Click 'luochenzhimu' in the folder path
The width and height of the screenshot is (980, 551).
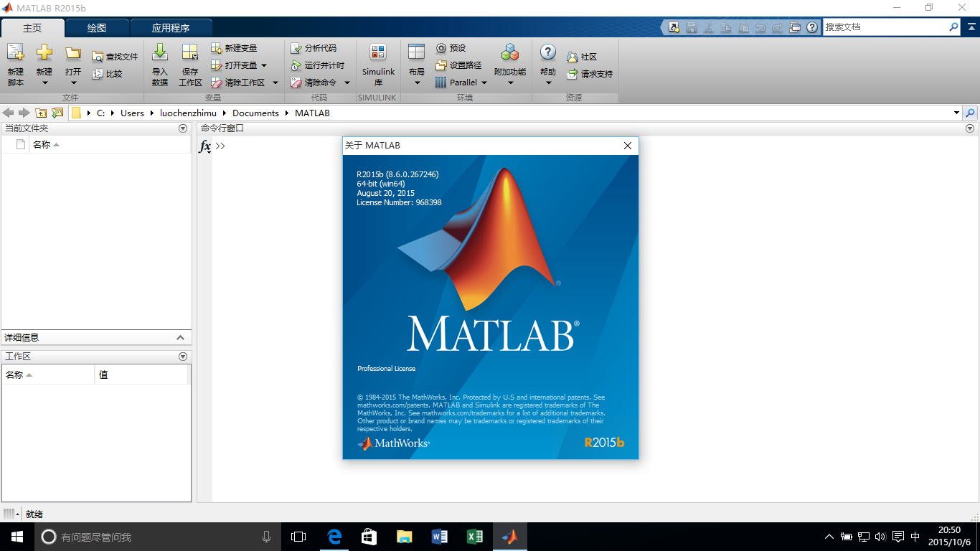188,113
